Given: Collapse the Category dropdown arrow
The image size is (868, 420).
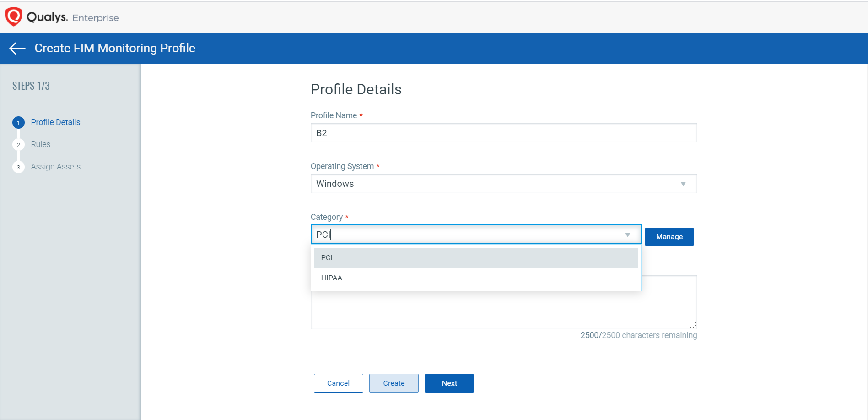Looking at the screenshot, I should pyautogui.click(x=627, y=235).
